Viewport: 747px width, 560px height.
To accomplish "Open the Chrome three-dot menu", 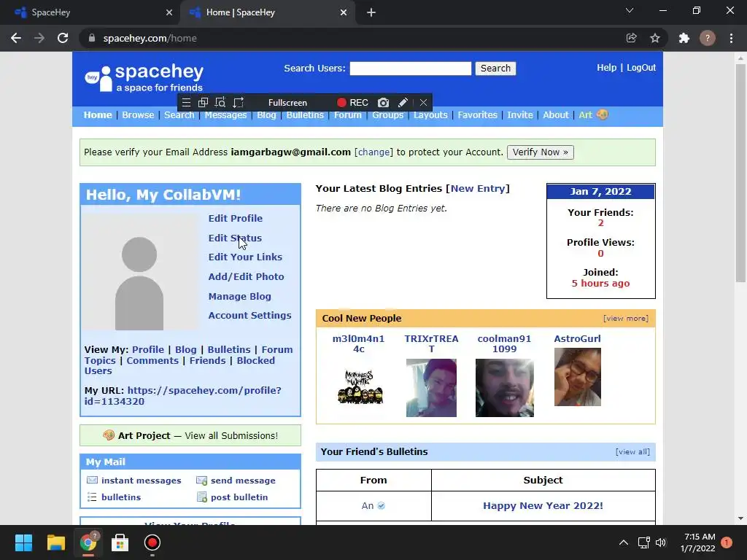I will click(731, 38).
